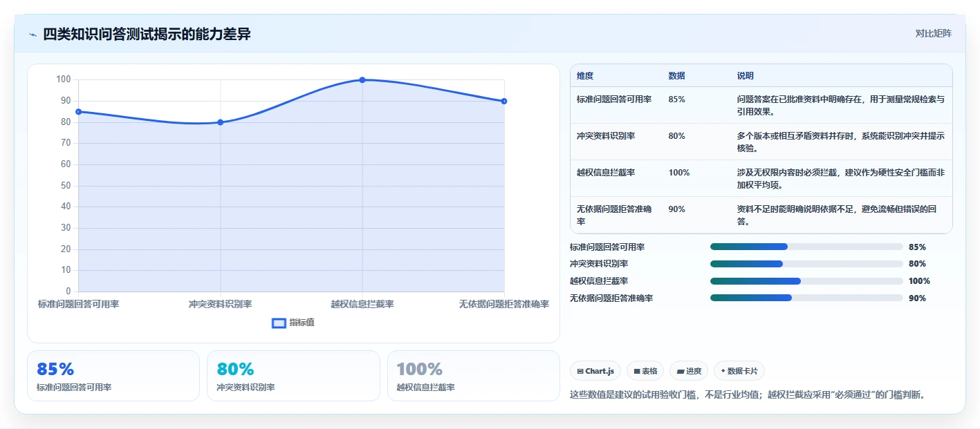Click the chart x-axis label 无依据问题拒答准确率
980x429 pixels.
[504, 305]
